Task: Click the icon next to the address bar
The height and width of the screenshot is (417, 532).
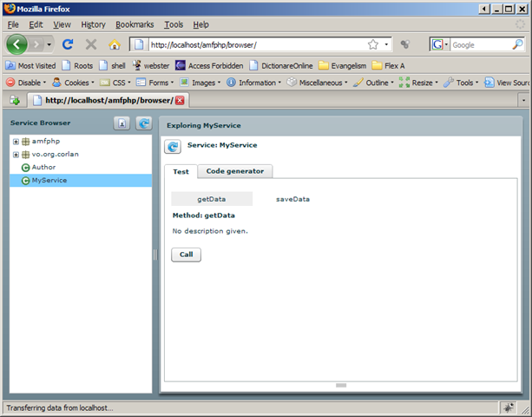Action: click(x=404, y=44)
